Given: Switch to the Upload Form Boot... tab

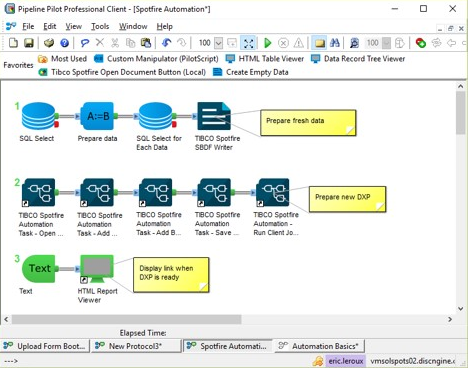Looking at the screenshot, I should (45, 346).
